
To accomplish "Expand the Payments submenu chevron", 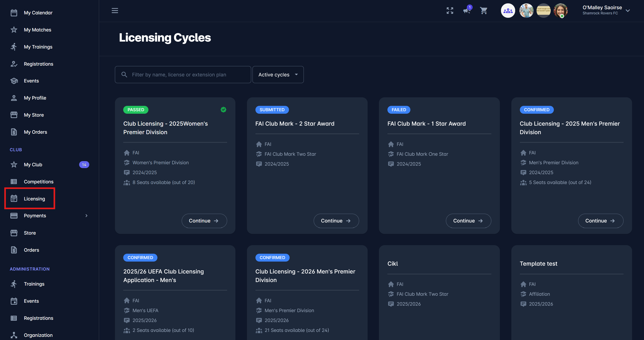I will click(87, 216).
